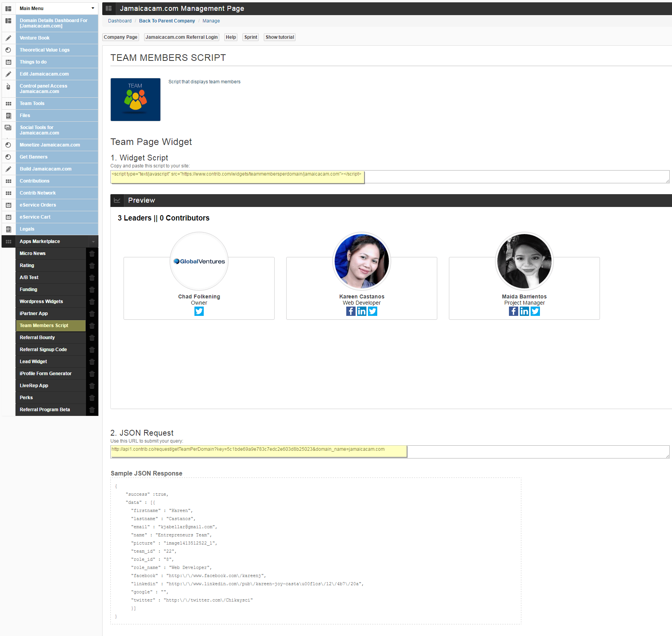The height and width of the screenshot is (636, 672).
Task: Open Monetize Jamaicacam.com menu item
Action: tap(57, 145)
